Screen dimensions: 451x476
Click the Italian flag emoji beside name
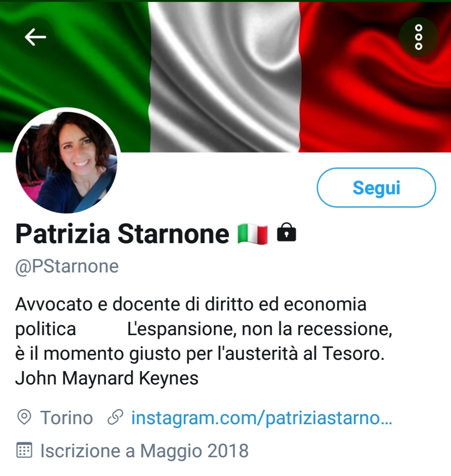coord(253,234)
